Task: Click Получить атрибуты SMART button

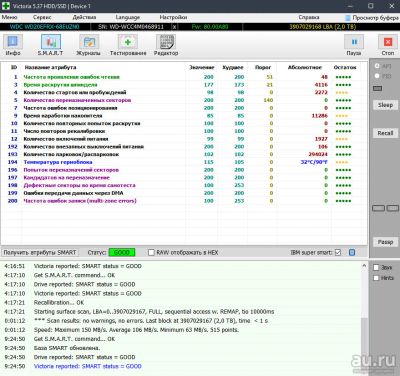Action: tap(40, 252)
